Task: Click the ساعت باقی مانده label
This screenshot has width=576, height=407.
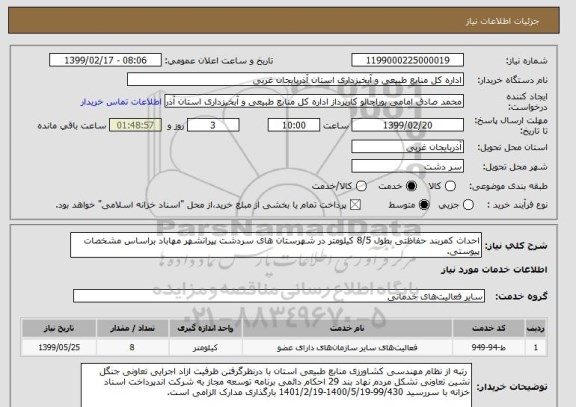Action: tap(72, 126)
